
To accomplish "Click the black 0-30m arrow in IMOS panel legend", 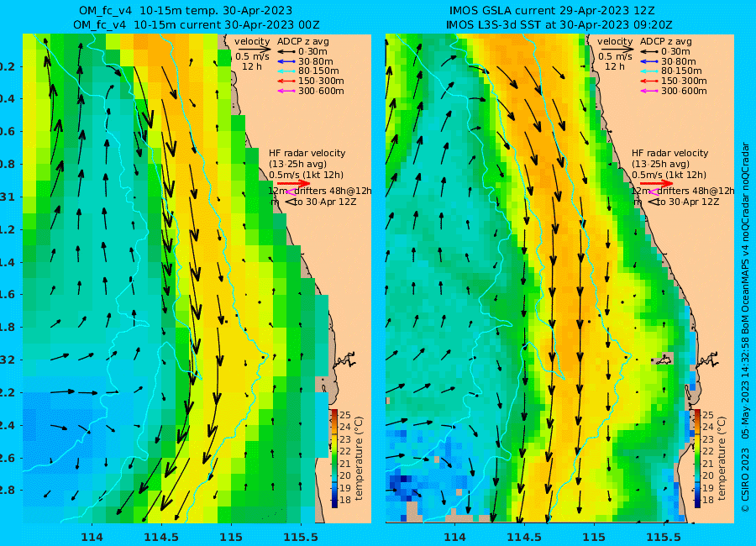I will click(x=649, y=51).
